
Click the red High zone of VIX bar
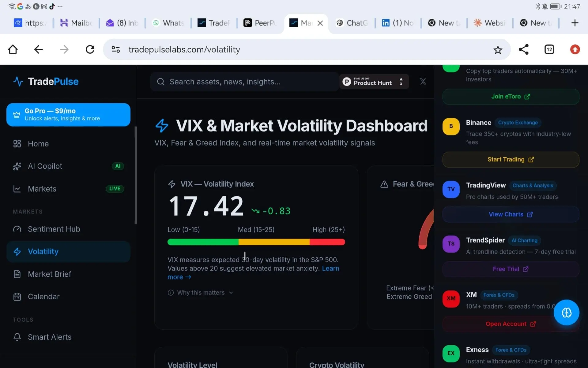pyautogui.click(x=327, y=242)
